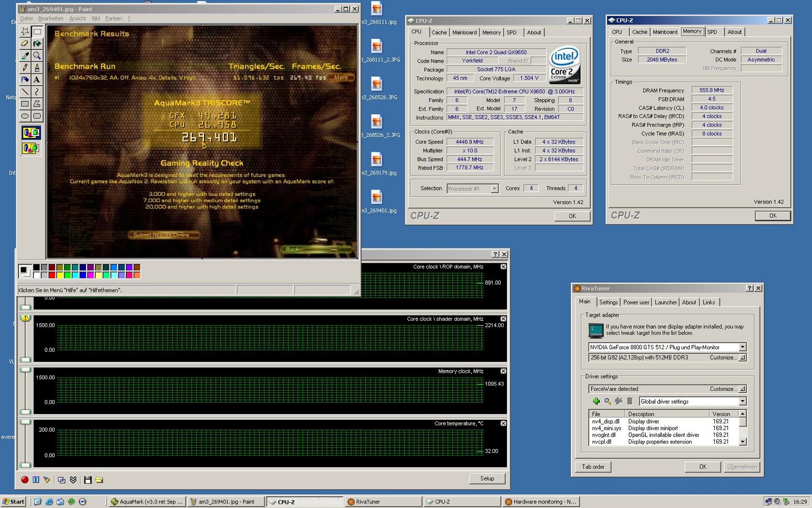Select the Rounded Rectangle tool
812x508 pixels.
tap(37, 116)
